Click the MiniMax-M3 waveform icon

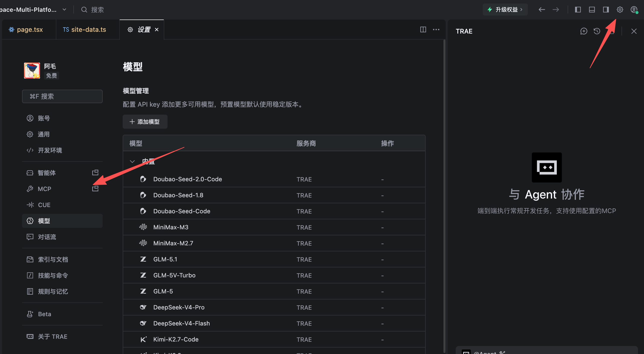(143, 227)
